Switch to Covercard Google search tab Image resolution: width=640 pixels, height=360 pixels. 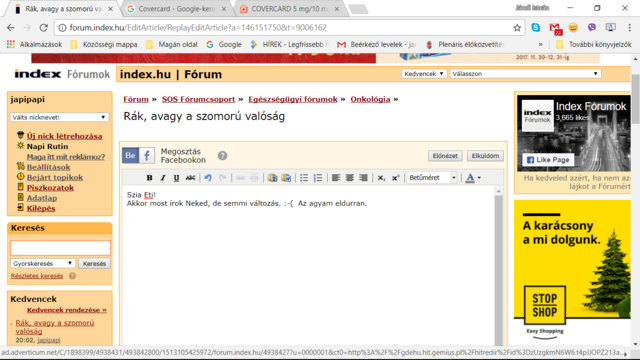(x=176, y=9)
